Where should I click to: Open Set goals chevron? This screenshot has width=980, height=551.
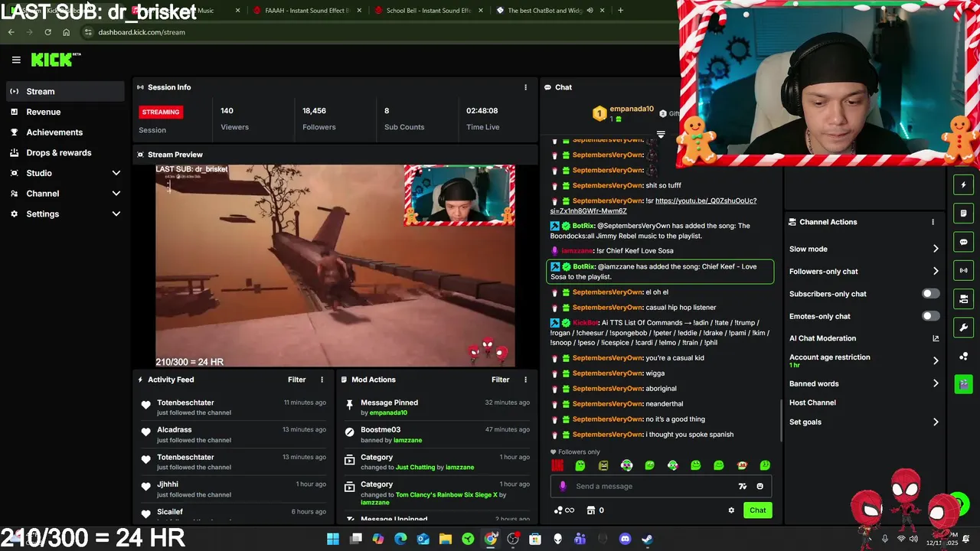[x=936, y=422]
